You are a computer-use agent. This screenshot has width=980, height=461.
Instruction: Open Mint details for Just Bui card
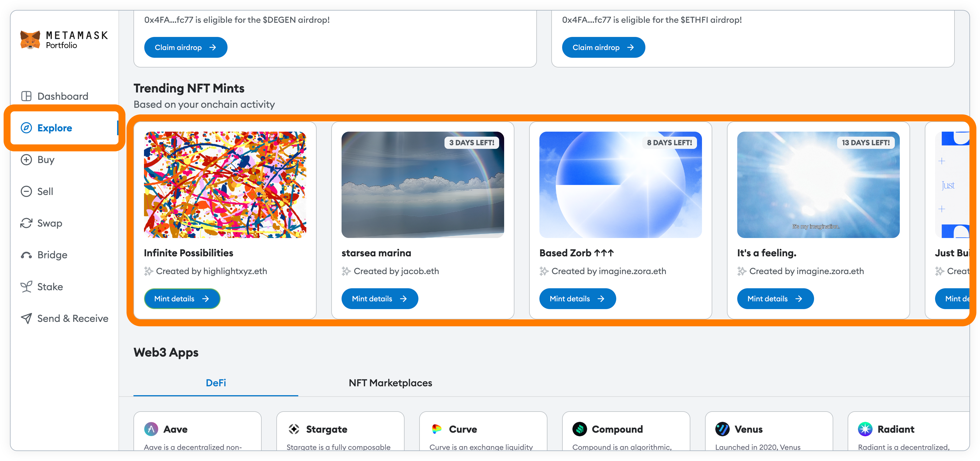953,299
